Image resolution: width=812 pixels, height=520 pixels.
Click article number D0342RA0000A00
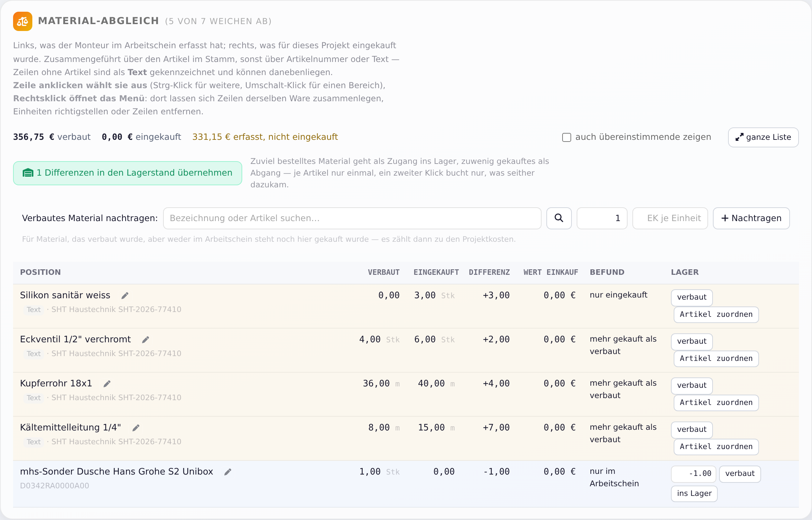coord(54,486)
